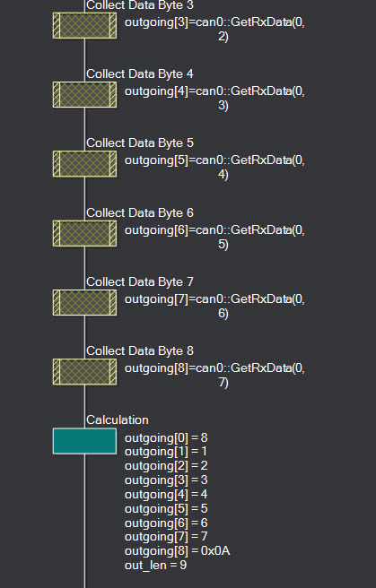Screen dimensions: 376x588
Task: Click the 'outgoing[7] = 7' line
Action: pos(166,537)
